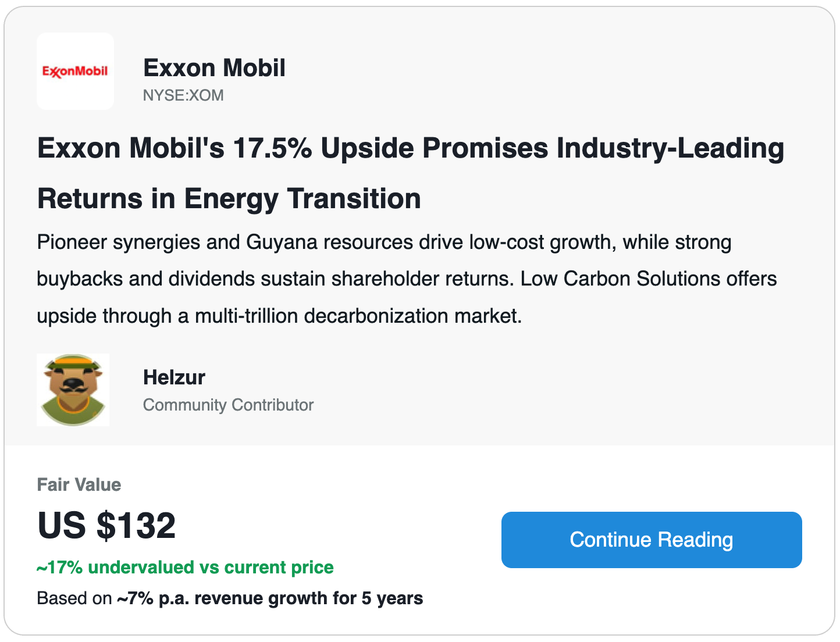The image size is (840, 642).
Task: Click the Community Contributor label
Action: [228, 405]
